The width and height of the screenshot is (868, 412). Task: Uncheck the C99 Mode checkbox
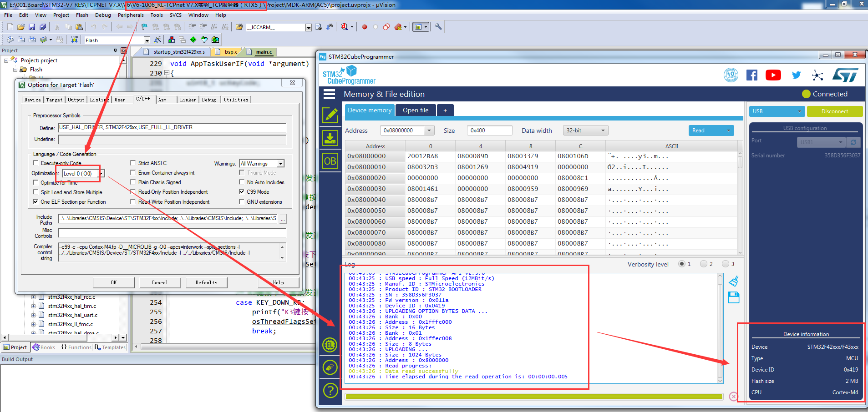click(x=242, y=191)
